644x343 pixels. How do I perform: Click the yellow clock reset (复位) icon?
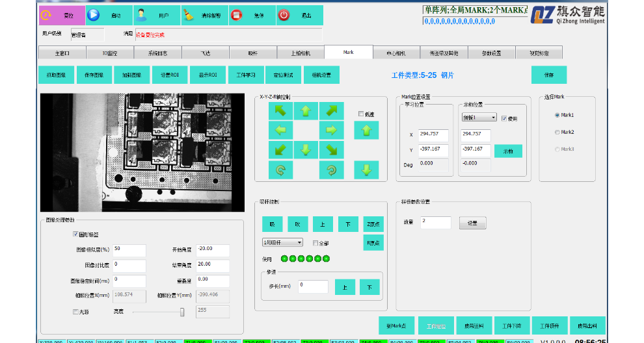[46, 15]
